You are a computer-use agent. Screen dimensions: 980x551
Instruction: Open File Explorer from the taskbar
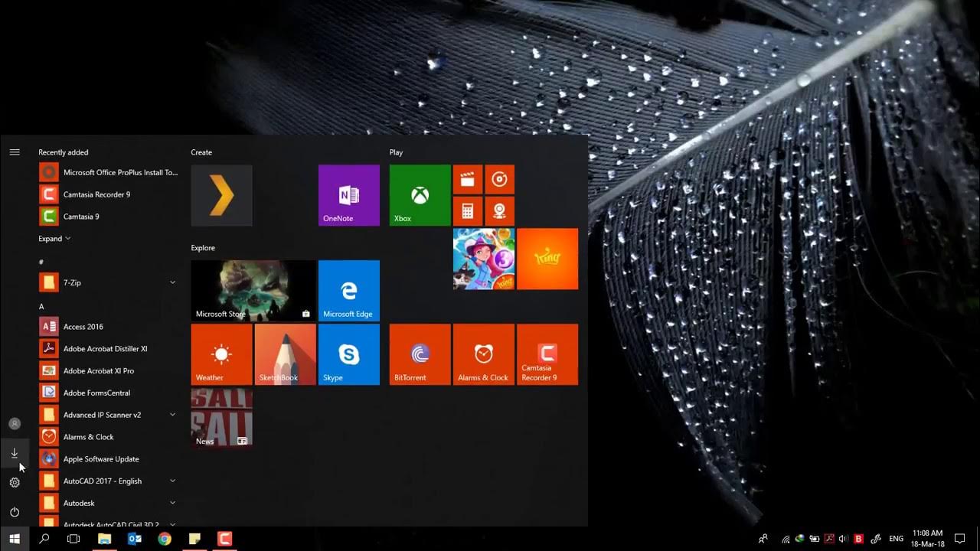point(105,539)
